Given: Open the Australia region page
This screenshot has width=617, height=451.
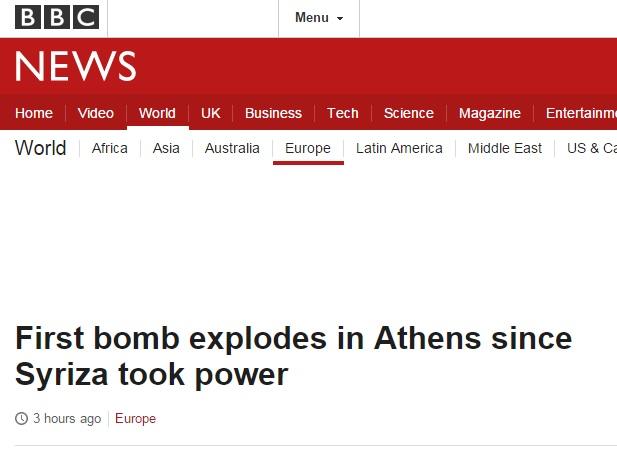Looking at the screenshot, I should click(232, 148).
